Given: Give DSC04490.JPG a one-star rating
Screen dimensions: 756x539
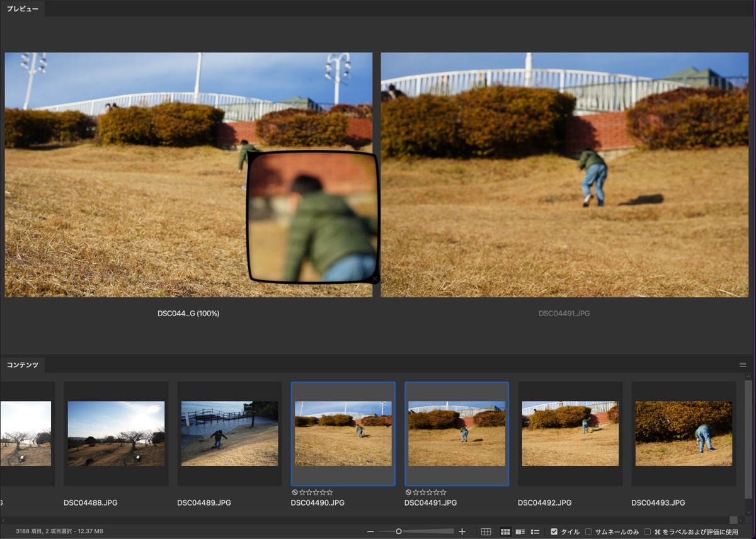Looking at the screenshot, I should point(302,492).
